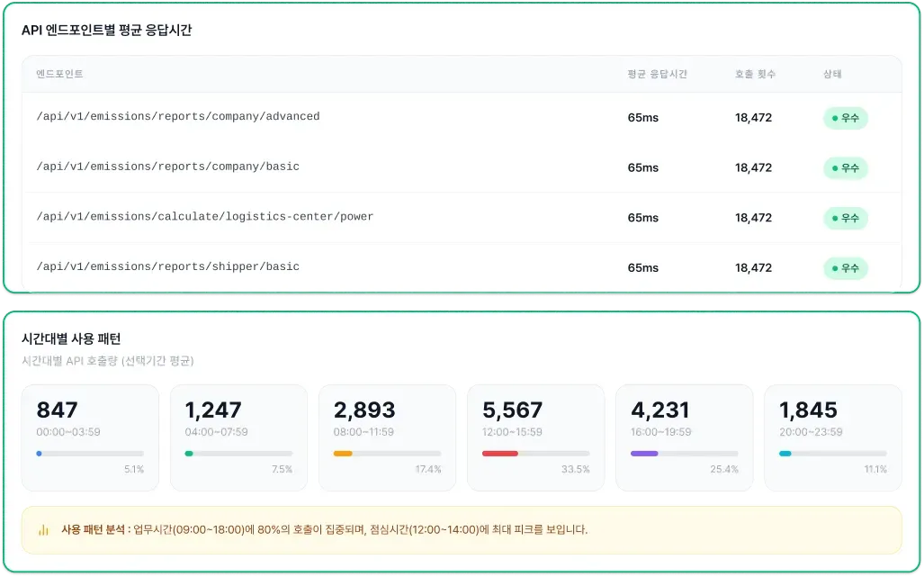Click the 호출 횟수 column header
Image resolution: width=924 pixels, height=577 pixels.
755,74
